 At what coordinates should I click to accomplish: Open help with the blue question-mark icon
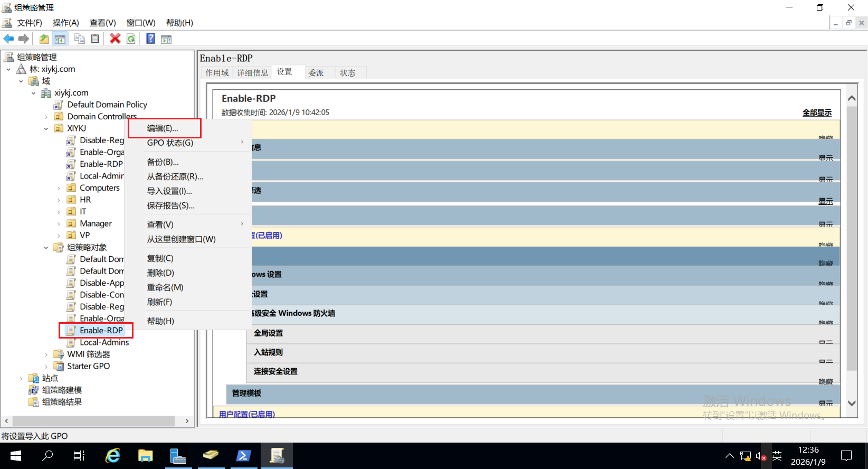tap(150, 39)
